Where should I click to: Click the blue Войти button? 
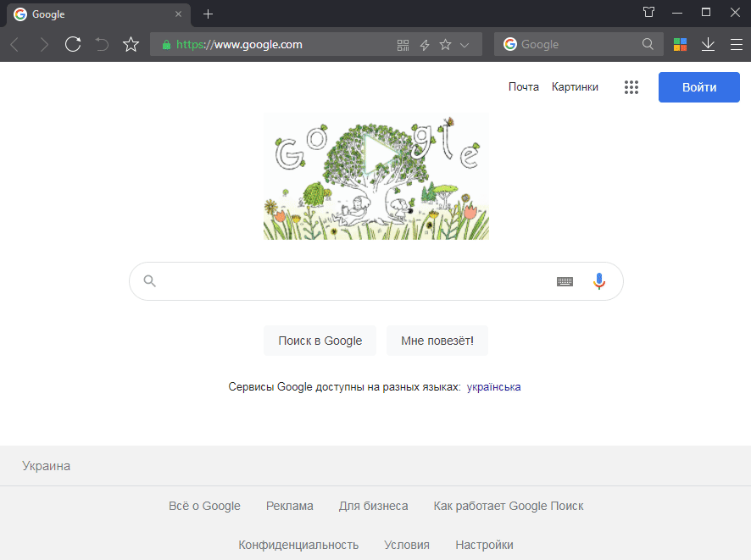[x=698, y=87]
